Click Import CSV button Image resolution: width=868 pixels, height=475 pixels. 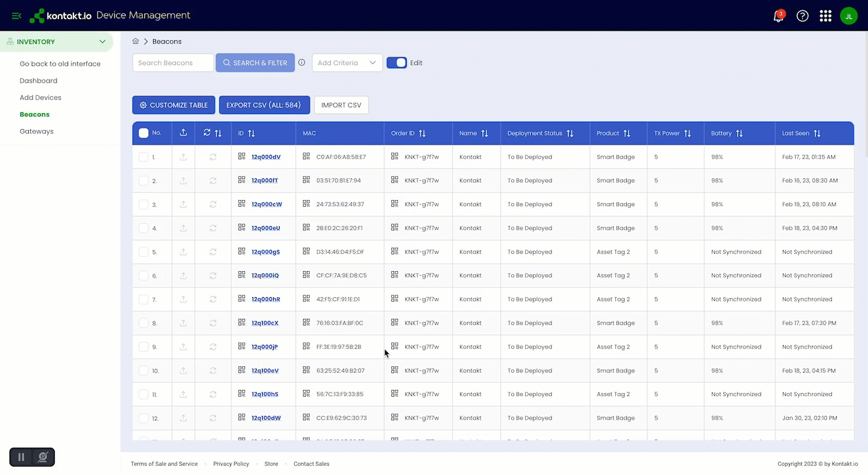[x=341, y=105]
